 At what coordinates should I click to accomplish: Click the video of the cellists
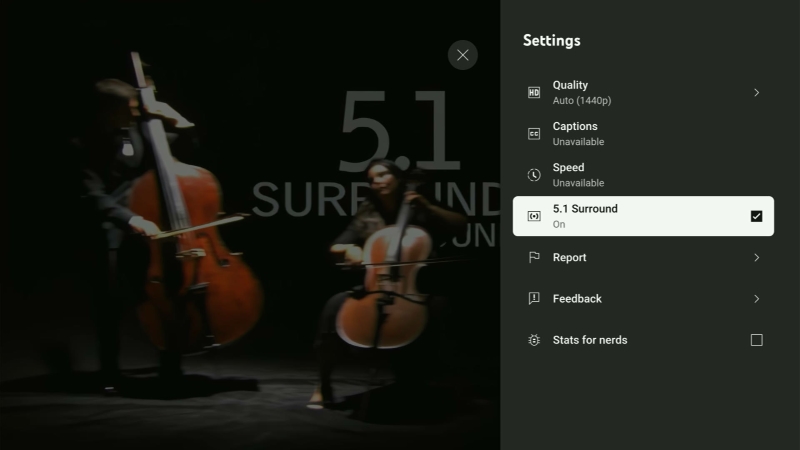pos(250,225)
